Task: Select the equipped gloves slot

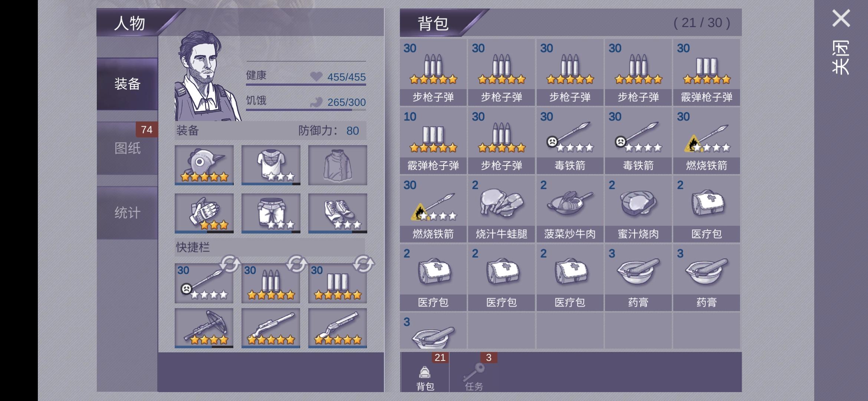Action: click(x=204, y=213)
